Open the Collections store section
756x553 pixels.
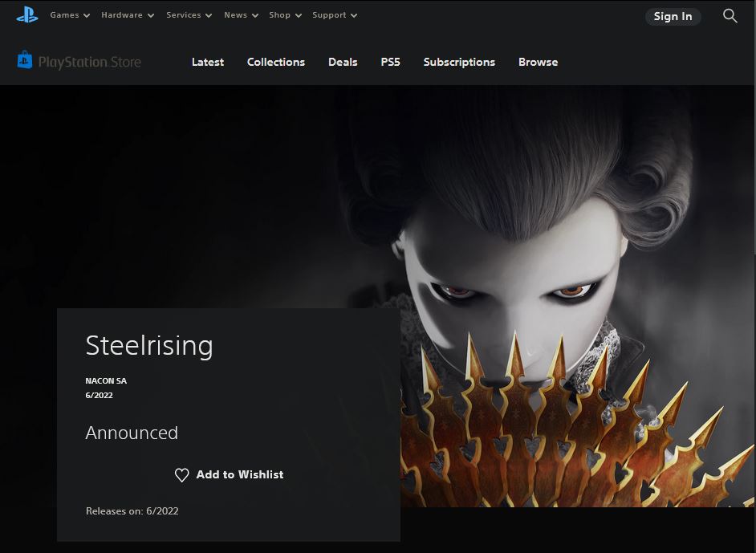[276, 62]
